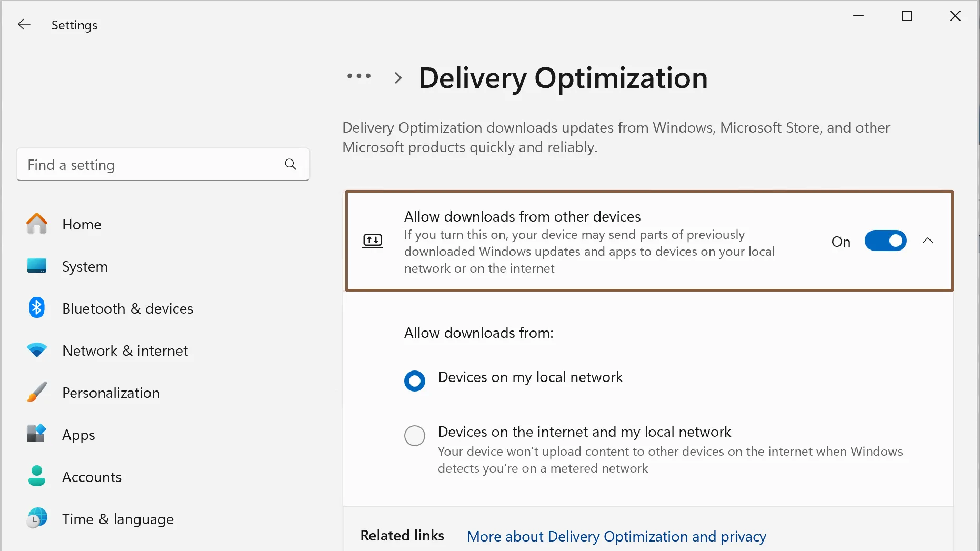The height and width of the screenshot is (551, 980).
Task: Close the Settings window
Action: (x=955, y=16)
